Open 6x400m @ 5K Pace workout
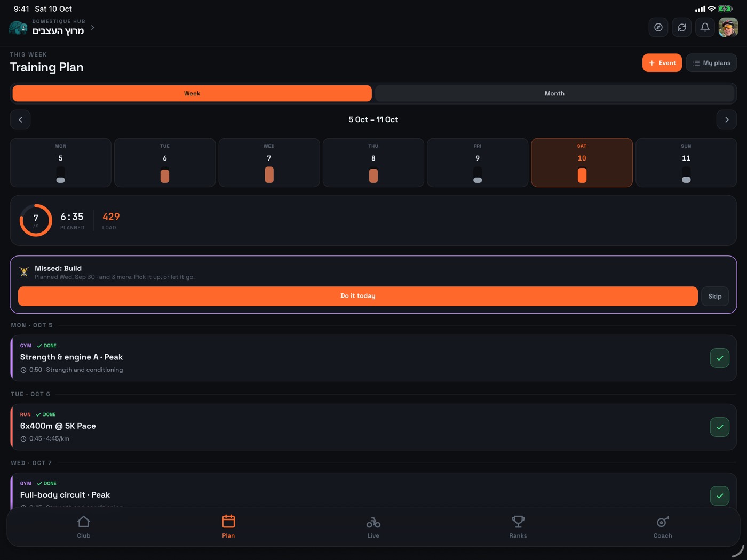747x560 pixels. 373,427
